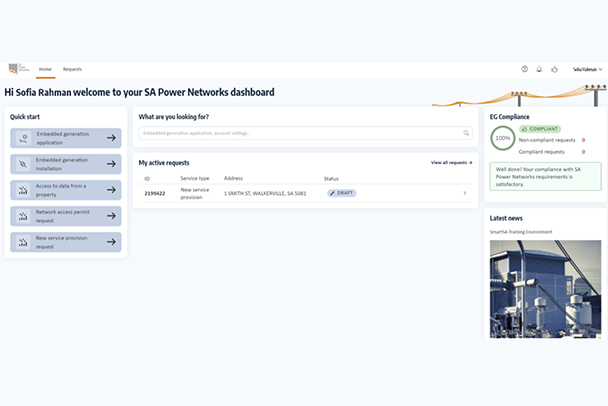Image resolution: width=608 pixels, height=406 pixels.
Task: Open the notifications bell icon
Action: click(x=539, y=69)
